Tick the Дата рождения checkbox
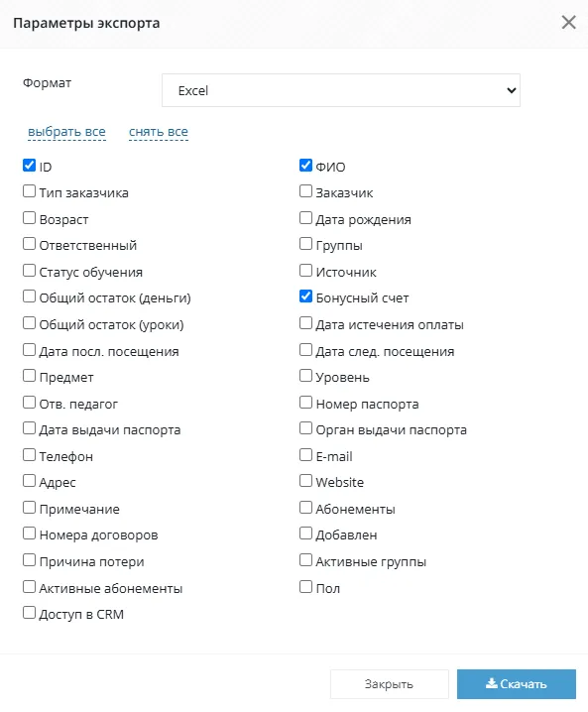The image size is (588, 712). click(306, 218)
